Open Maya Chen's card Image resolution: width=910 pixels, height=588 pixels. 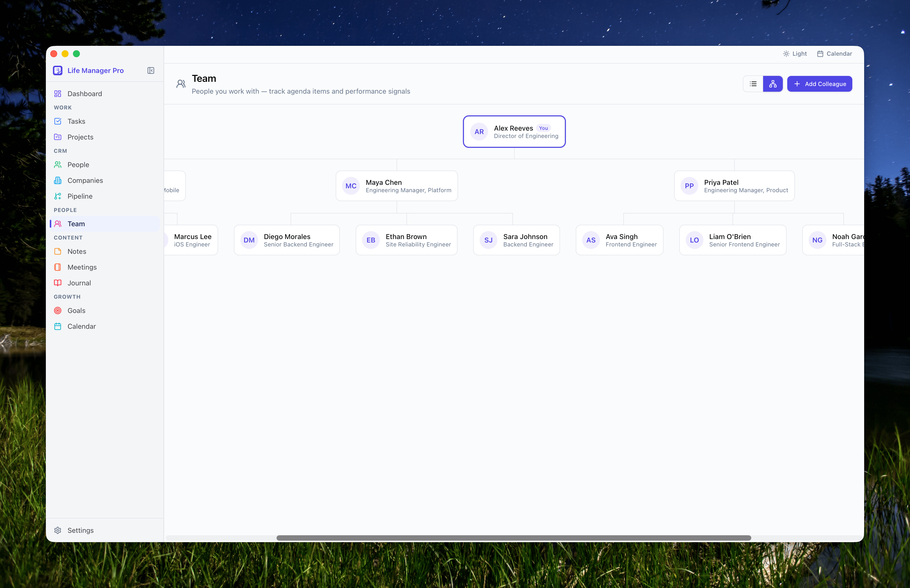tap(397, 186)
